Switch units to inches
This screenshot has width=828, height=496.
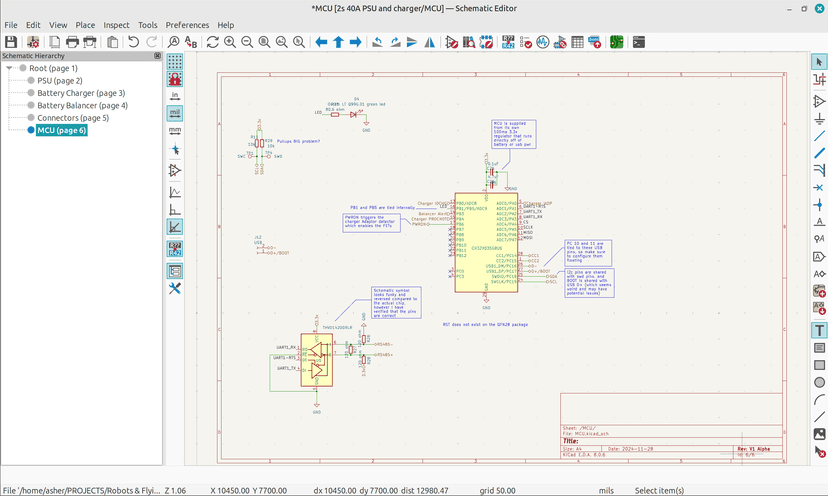pyautogui.click(x=175, y=96)
